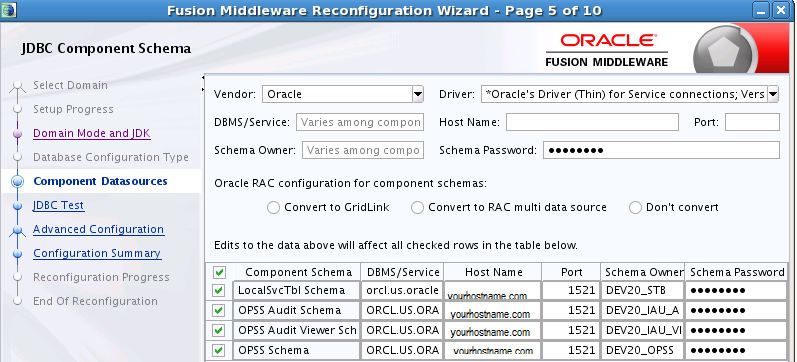Open the Vendor dropdown showing Oracle
Viewport: 797px width, 362px height.
[417, 94]
